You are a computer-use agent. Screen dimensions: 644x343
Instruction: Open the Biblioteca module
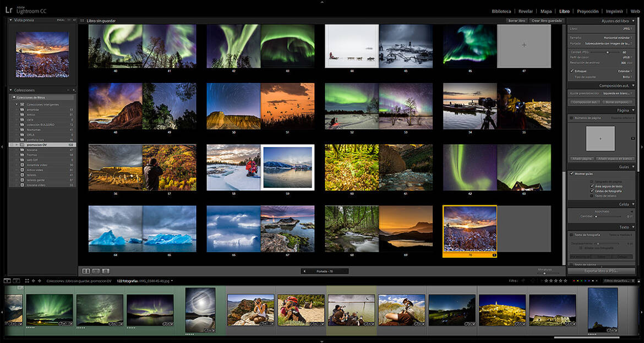[x=501, y=11]
